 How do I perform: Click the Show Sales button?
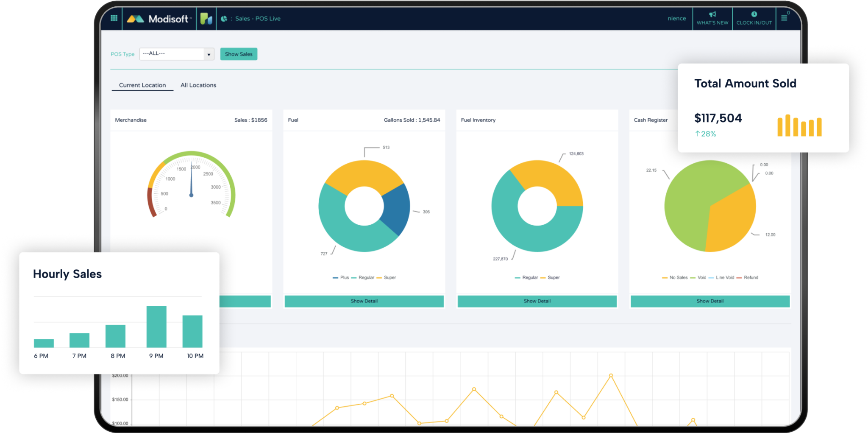point(239,54)
